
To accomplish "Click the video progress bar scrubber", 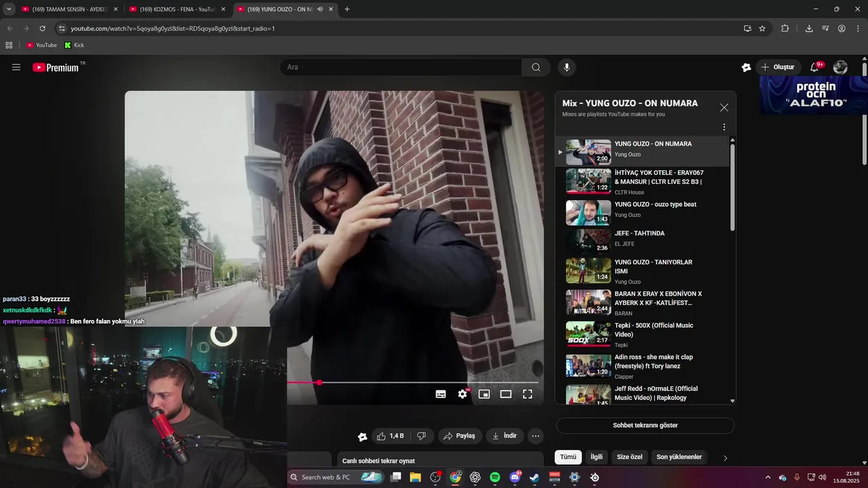I will point(319,383).
